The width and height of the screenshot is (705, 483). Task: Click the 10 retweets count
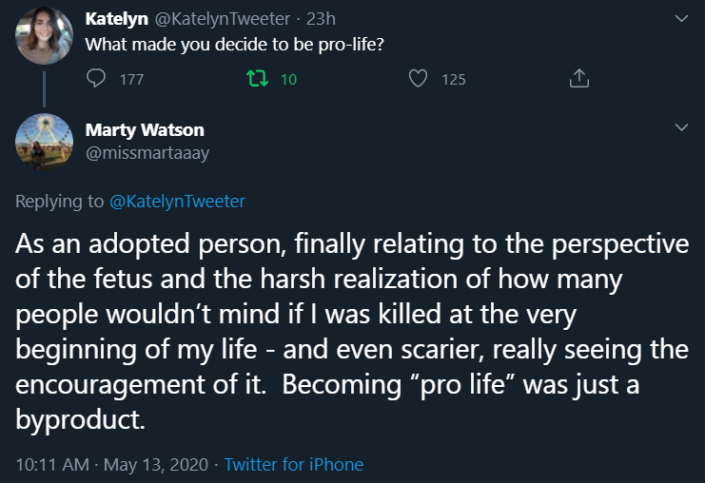[x=288, y=80]
